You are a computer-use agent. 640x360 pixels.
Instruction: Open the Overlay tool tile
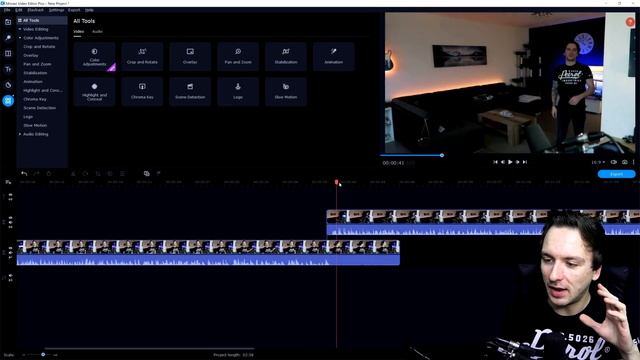[190, 57]
